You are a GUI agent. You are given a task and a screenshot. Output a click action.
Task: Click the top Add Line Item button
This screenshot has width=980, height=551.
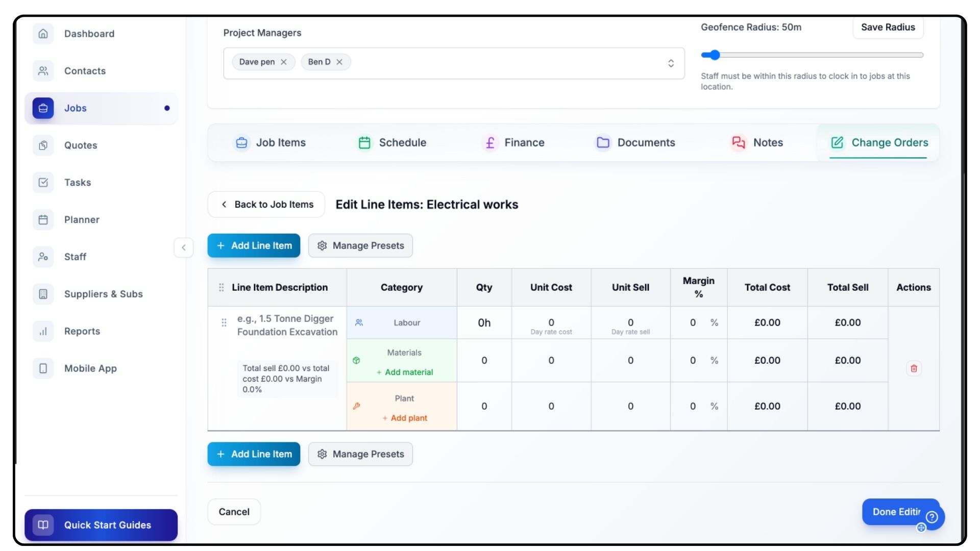click(254, 245)
